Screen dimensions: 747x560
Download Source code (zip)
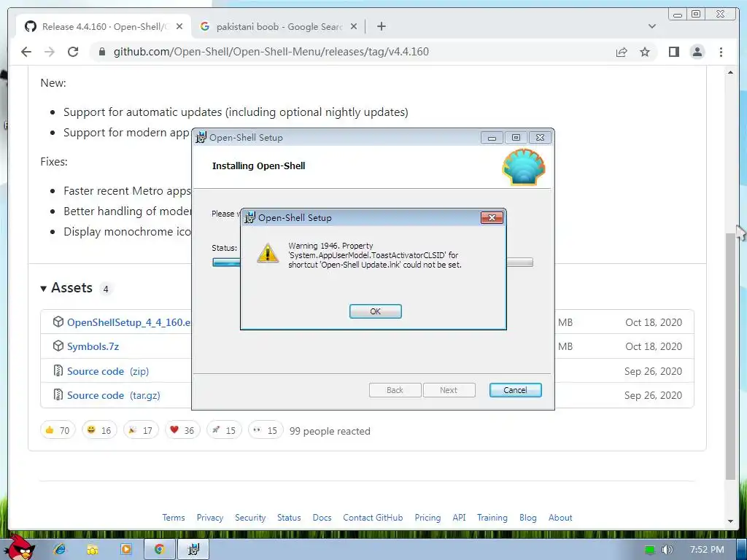coord(108,371)
